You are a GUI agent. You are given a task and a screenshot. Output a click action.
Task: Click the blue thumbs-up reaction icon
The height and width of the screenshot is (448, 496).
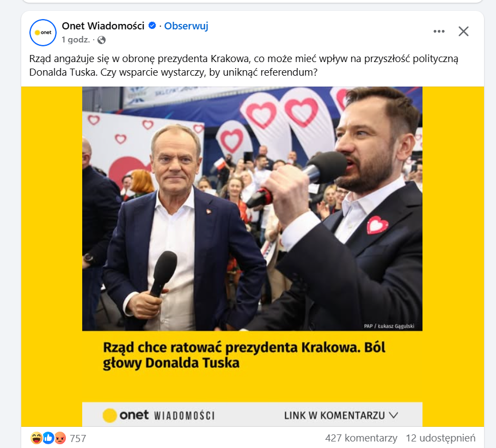click(x=48, y=438)
